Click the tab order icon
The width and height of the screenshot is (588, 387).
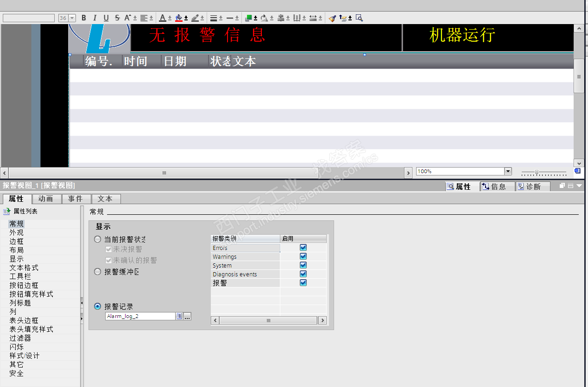[x=343, y=18]
